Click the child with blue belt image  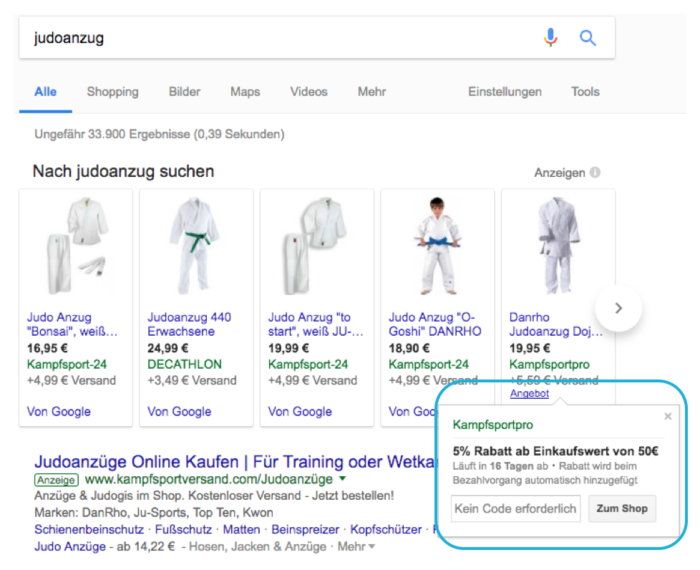(438, 246)
